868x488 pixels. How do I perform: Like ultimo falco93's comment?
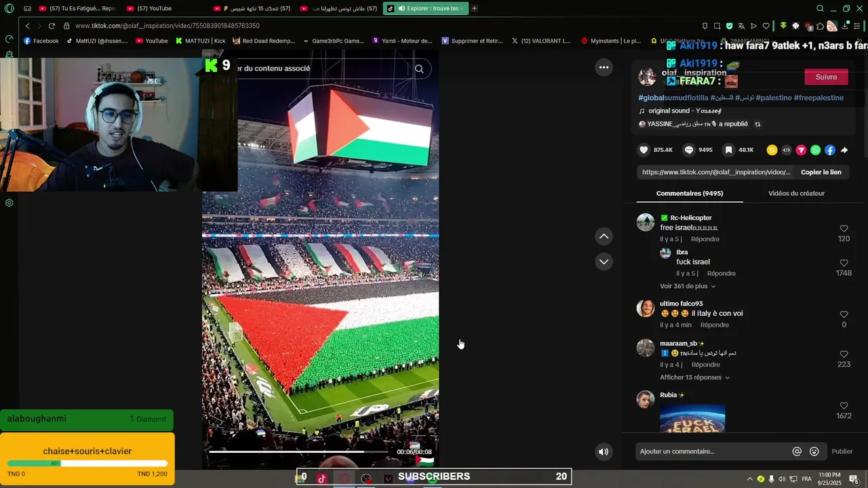(x=844, y=314)
